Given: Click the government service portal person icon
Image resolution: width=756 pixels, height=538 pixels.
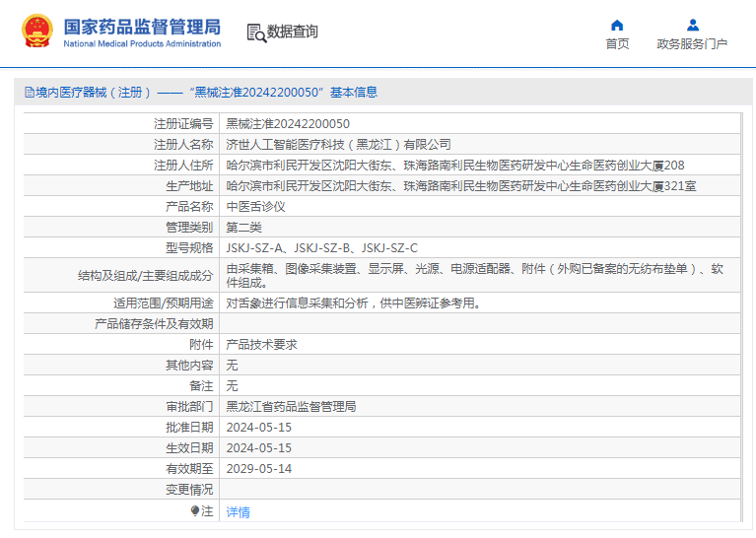Looking at the screenshot, I should pyautogui.click(x=693, y=25).
